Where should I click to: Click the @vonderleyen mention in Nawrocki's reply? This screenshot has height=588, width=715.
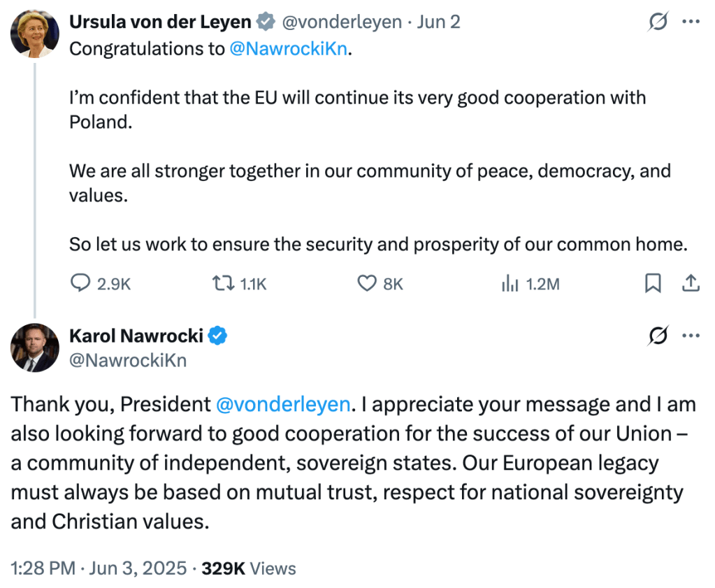tap(283, 404)
